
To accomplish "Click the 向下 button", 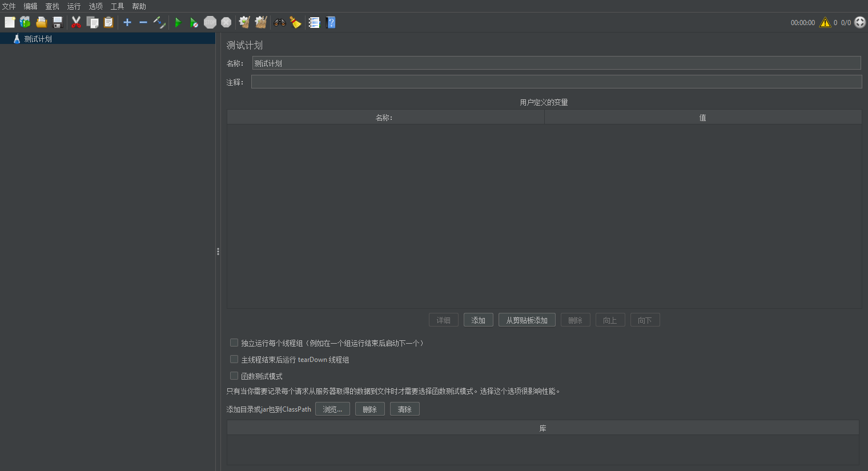I will (645, 320).
